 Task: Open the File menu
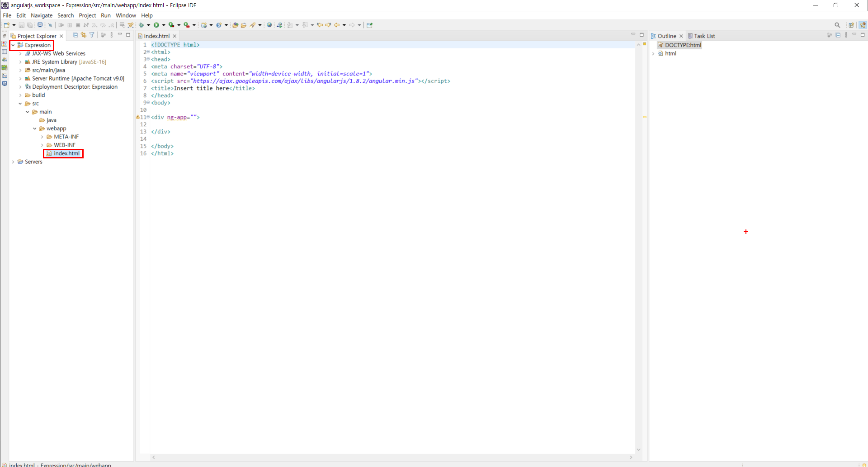point(7,15)
